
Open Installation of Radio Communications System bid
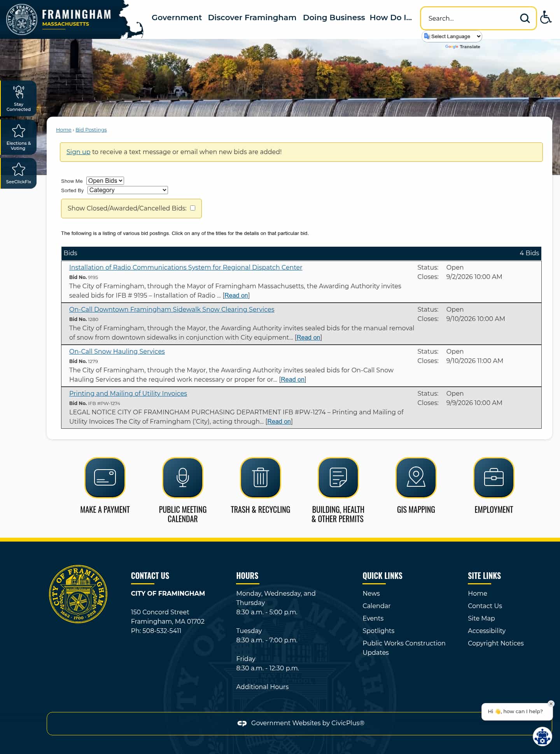(185, 267)
